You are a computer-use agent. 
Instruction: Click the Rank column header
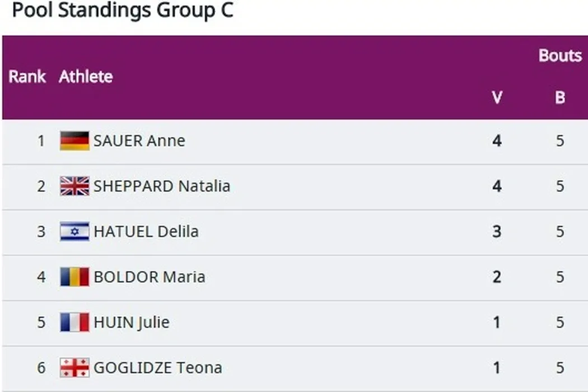tap(27, 77)
